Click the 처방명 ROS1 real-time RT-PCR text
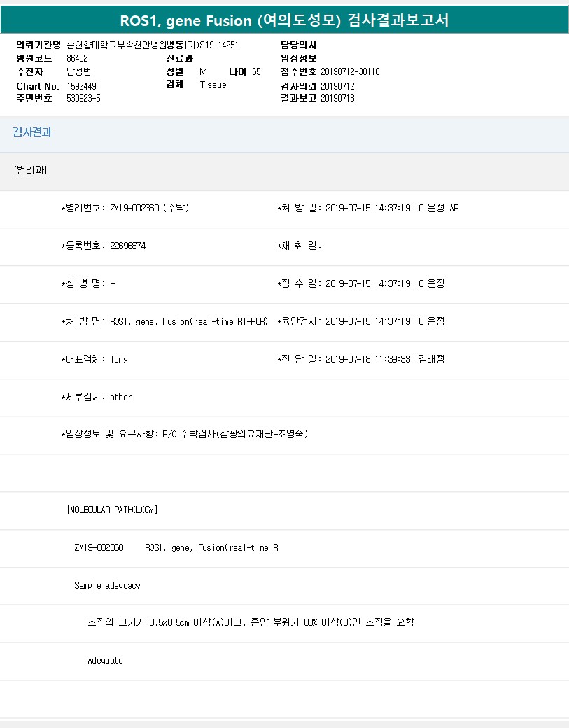The image size is (569, 728). point(189,321)
